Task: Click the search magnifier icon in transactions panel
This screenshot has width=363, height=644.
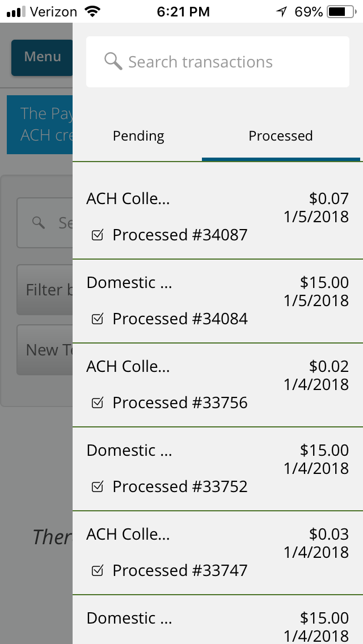Action: pyautogui.click(x=113, y=61)
